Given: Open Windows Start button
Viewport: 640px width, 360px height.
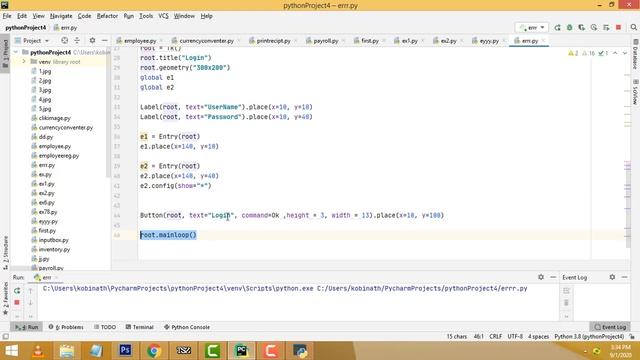Looking at the screenshot, I should (x=11, y=351).
